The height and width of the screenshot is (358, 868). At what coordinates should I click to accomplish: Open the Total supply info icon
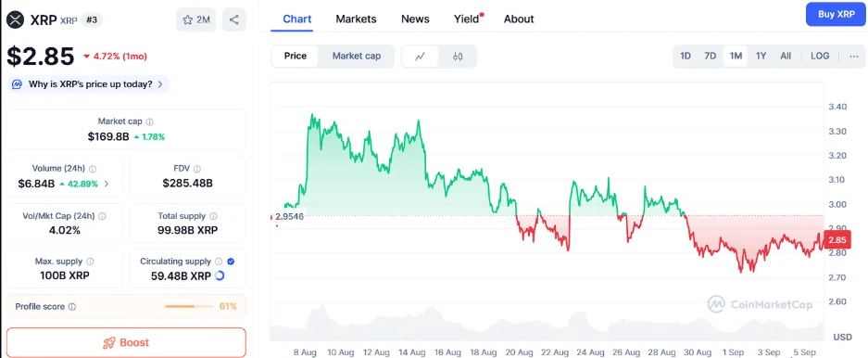click(x=213, y=216)
